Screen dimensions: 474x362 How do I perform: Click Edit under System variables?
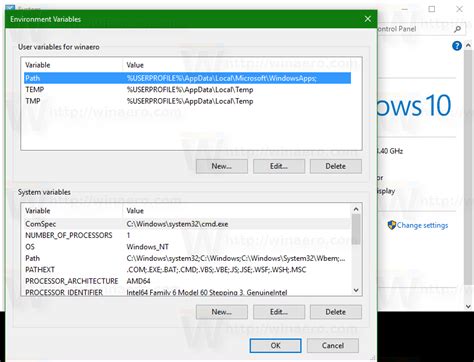tap(279, 312)
